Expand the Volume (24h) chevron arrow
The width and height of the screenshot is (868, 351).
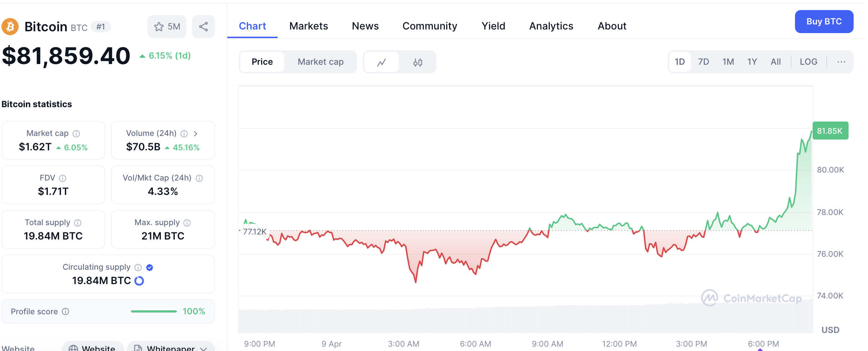point(196,134)
